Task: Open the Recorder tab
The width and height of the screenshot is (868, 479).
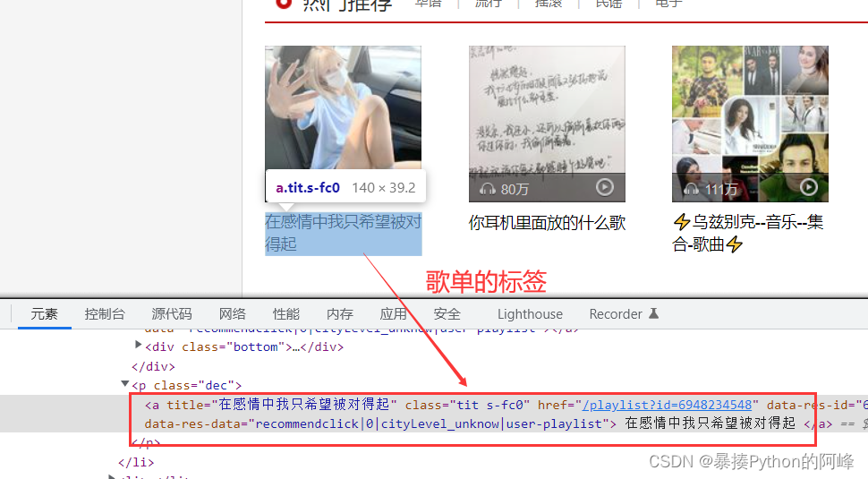Action: point(616,314)
